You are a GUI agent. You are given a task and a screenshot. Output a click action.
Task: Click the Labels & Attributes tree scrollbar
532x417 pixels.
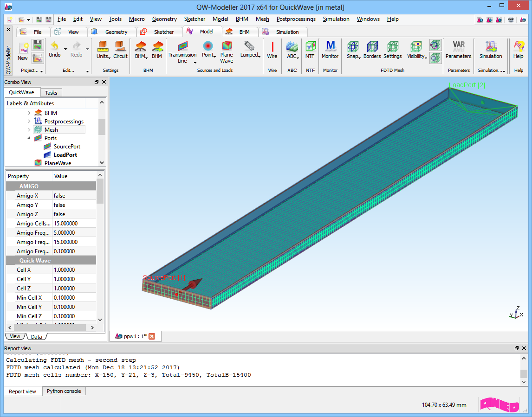click(102, 128)
